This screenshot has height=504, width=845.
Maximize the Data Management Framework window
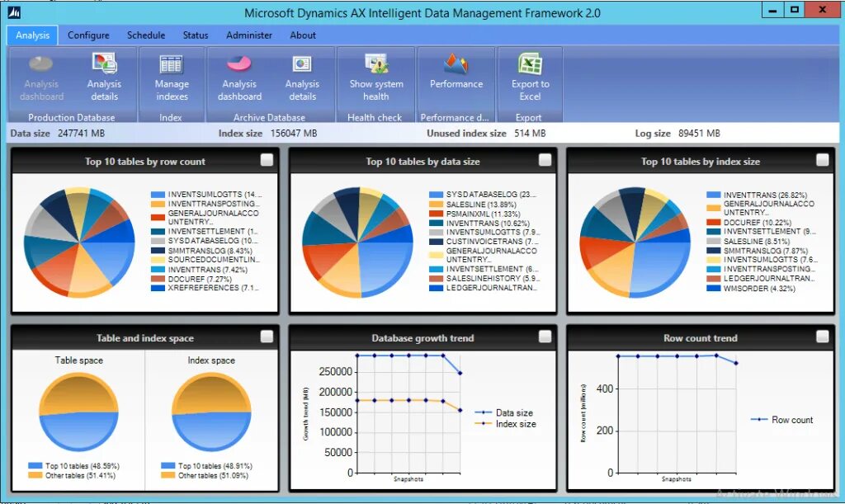pos(794,10)
